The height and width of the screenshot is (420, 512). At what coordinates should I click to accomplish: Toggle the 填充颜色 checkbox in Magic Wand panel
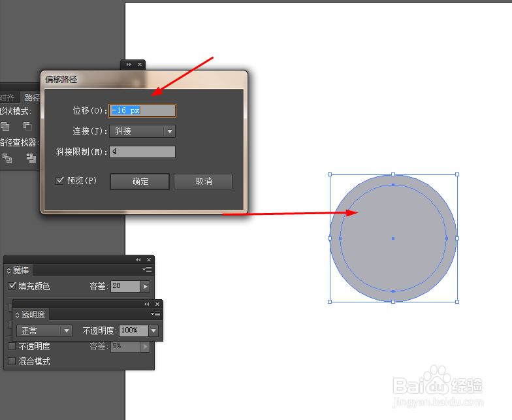coord(12,286)
